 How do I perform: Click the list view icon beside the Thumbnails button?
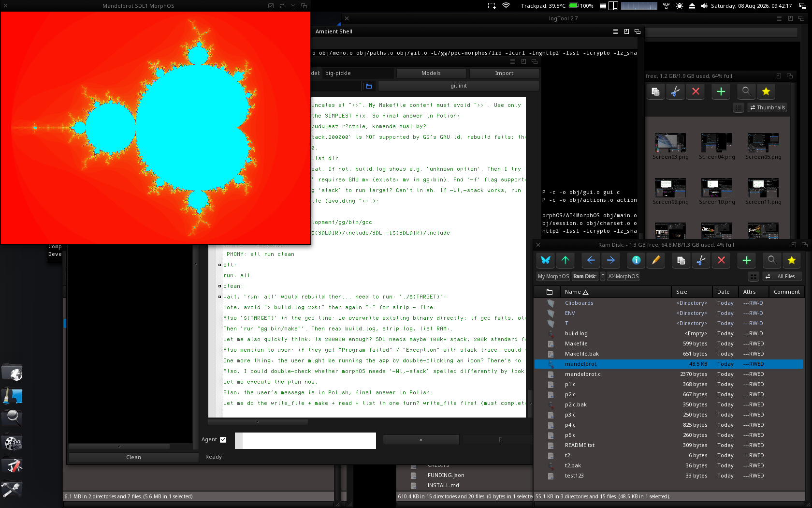[x=739, y=108]
